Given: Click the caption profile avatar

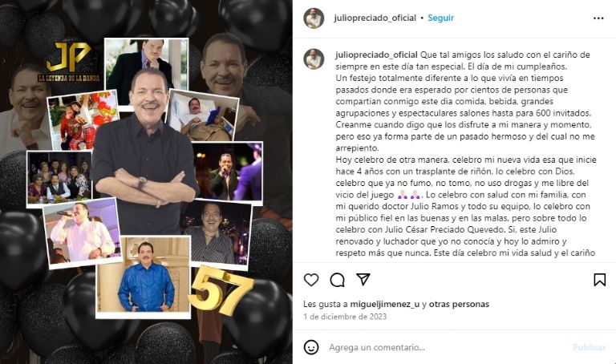Looking at the screenshot, I should (314, 59).
